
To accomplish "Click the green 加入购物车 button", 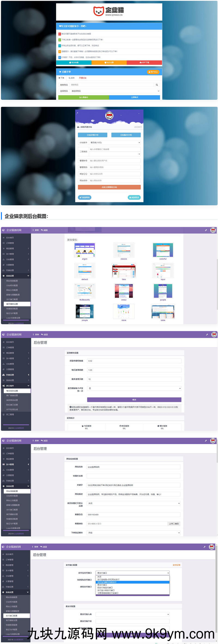I will coord(84,97).
